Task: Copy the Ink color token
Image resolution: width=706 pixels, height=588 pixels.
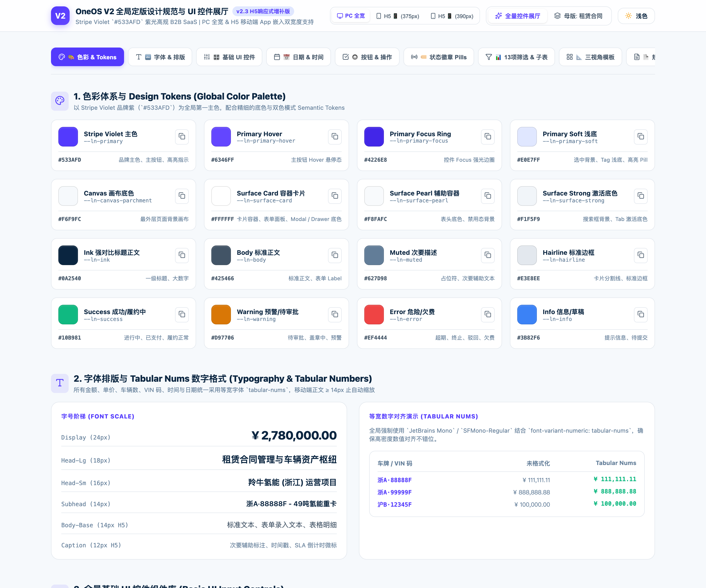Action: (x=182, y=255)
